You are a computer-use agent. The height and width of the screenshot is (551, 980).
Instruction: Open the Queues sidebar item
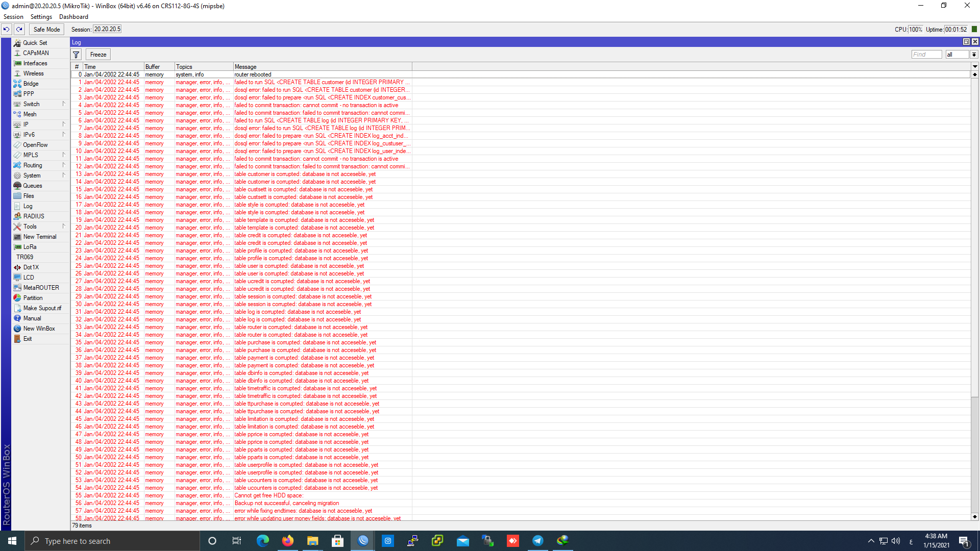[x=32, y=186]
